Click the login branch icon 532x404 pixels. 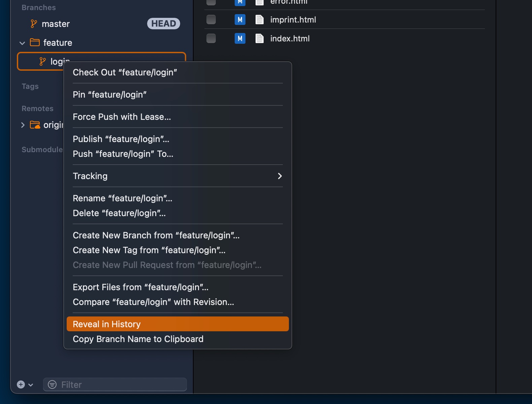[x=42, y=61]
